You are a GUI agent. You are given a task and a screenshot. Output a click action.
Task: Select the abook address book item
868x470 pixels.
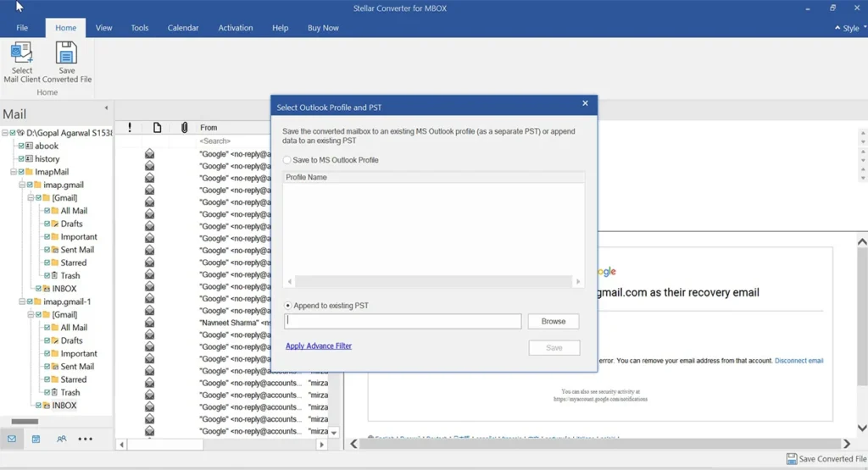click(x=47, y=146)
